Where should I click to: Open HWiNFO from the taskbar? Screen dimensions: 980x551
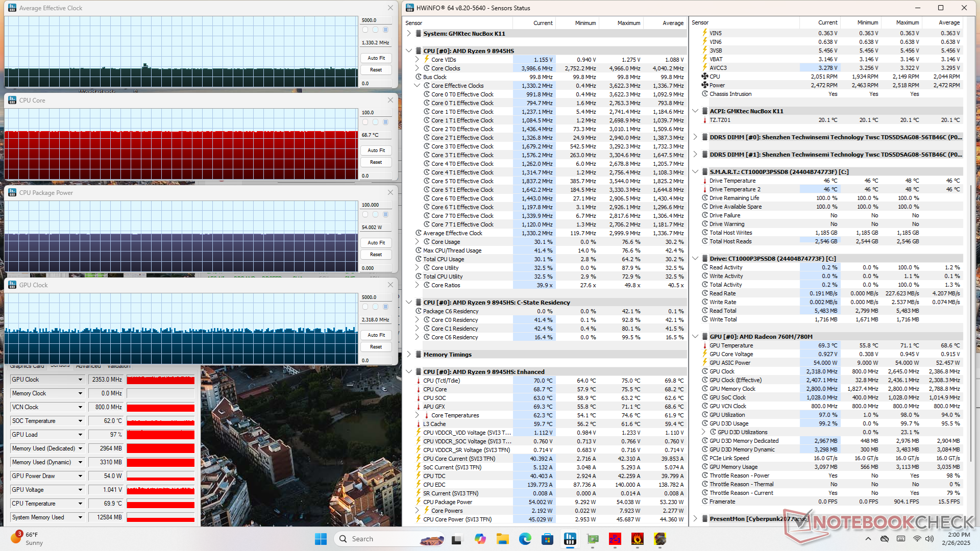pyautogui.click(x=570, y=539)
